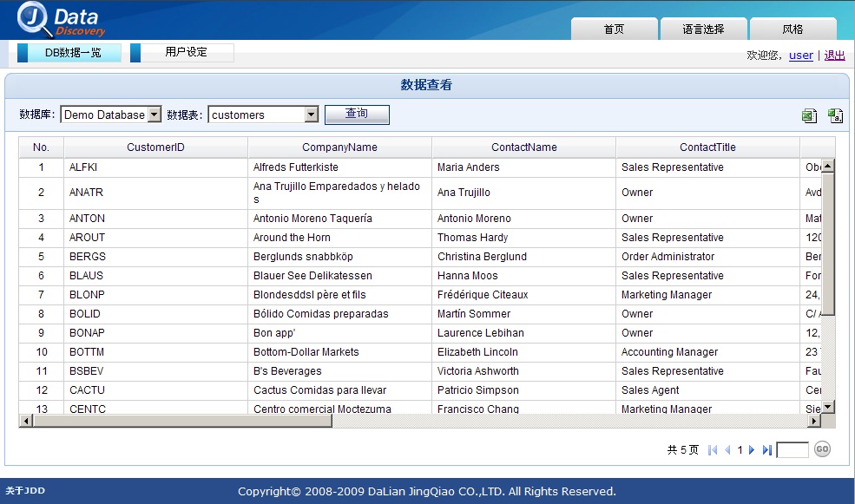Click the page number input box
The image size is (855, 504).
point(793,450)
